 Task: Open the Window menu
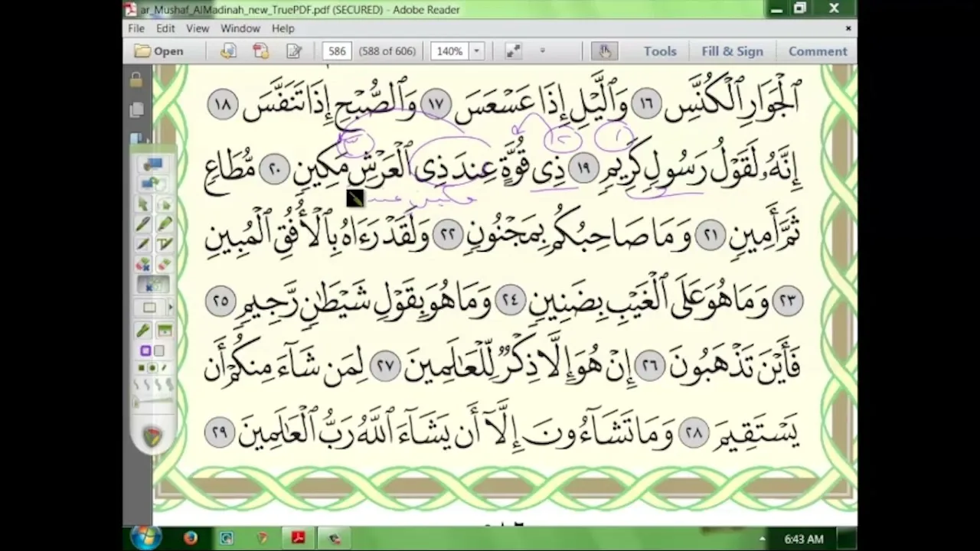pyautogui.click(x=240, y=28)
